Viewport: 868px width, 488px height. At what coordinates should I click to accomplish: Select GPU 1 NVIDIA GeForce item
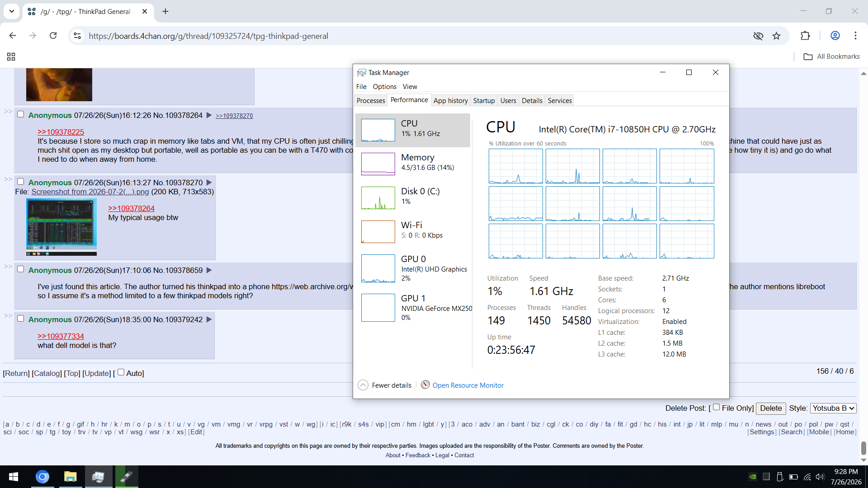click(x=413, y=307)
